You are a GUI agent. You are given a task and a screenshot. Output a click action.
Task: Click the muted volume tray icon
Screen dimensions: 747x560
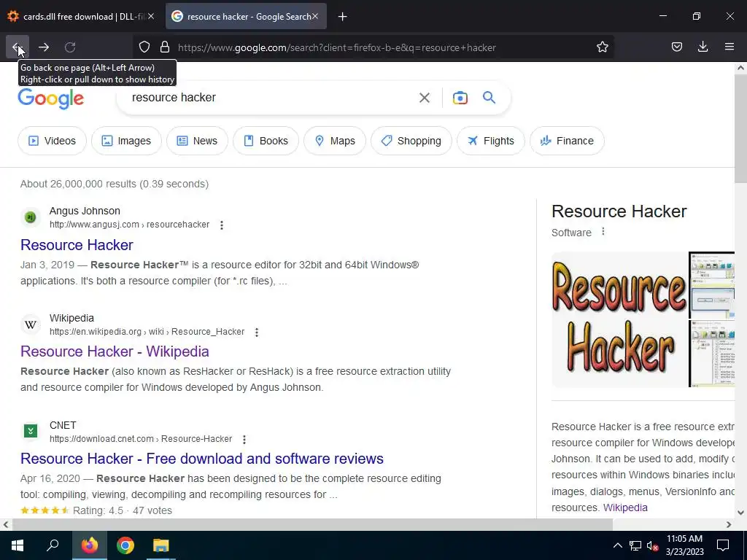651,545
